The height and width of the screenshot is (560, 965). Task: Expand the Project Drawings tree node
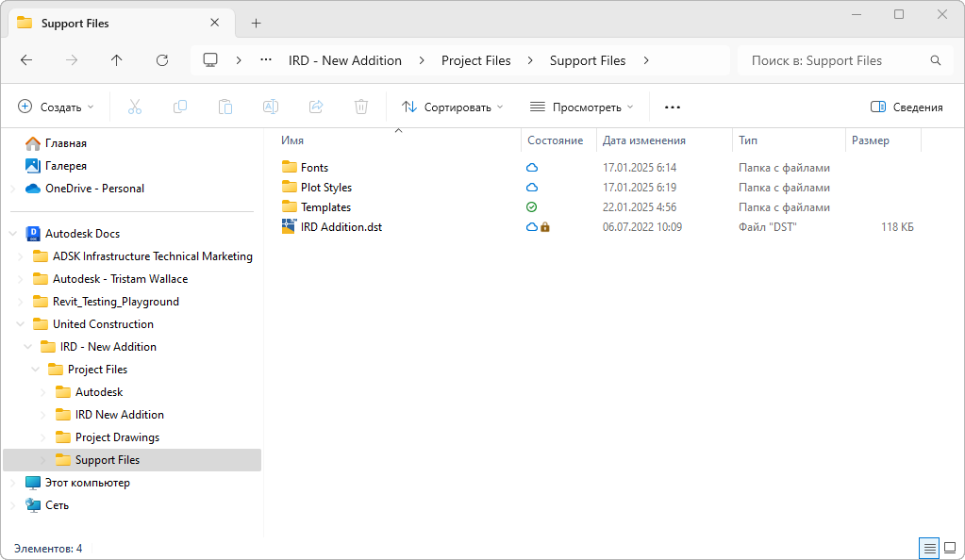(x=43, y=437)
